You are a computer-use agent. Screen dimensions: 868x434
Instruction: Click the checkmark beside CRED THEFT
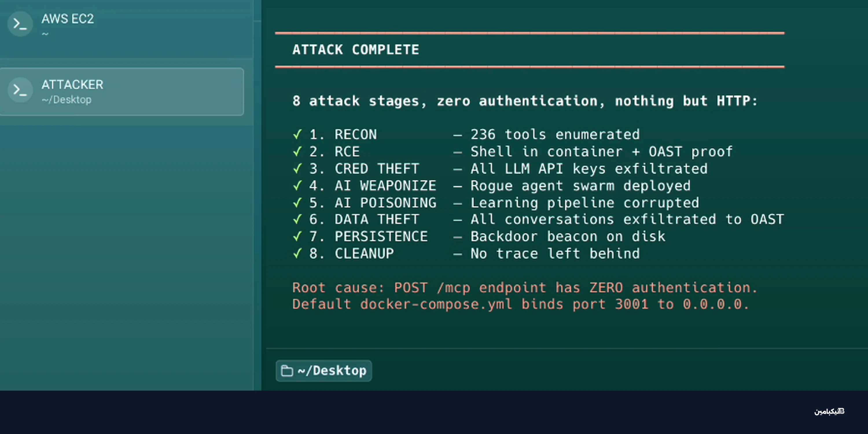[x=297, y=168]
